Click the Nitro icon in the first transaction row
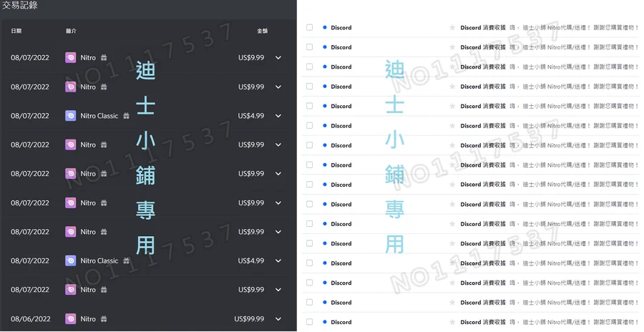Viewport: 644px width, 332px height. point(70,57)
